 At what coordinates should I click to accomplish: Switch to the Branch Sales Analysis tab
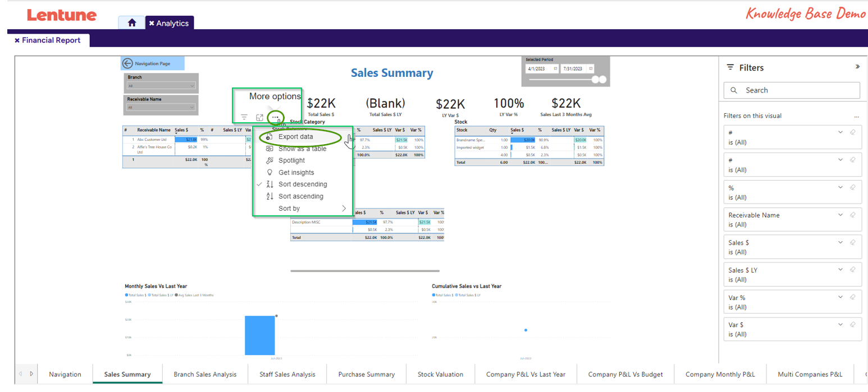tap(205, 374)
